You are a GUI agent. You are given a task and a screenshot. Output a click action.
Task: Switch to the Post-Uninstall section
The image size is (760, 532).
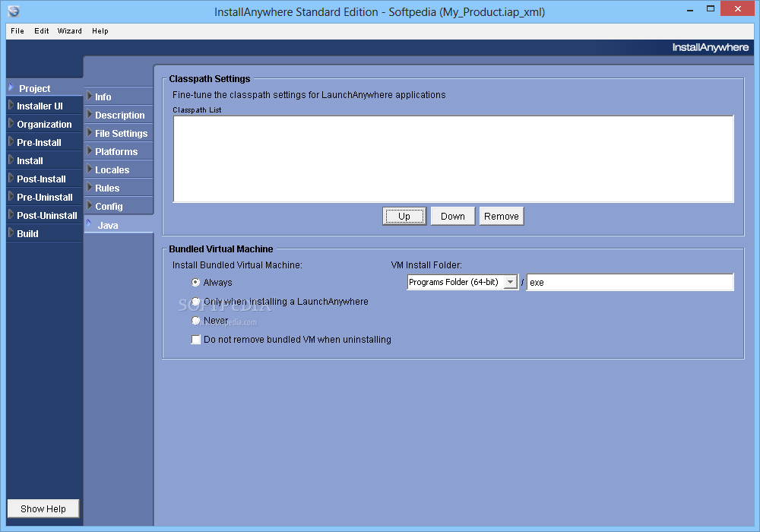point(45,216)
